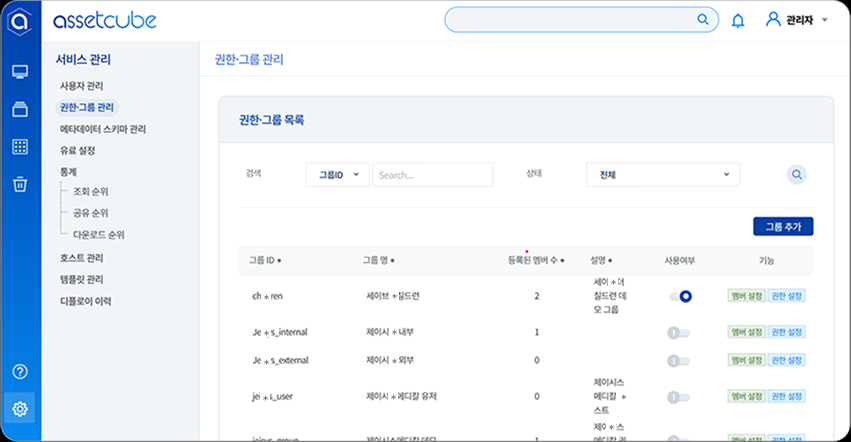Viewport: 851px width, 442px height.
Task: Open the 그룹ID search type dropdown
Action: point(337,175)
